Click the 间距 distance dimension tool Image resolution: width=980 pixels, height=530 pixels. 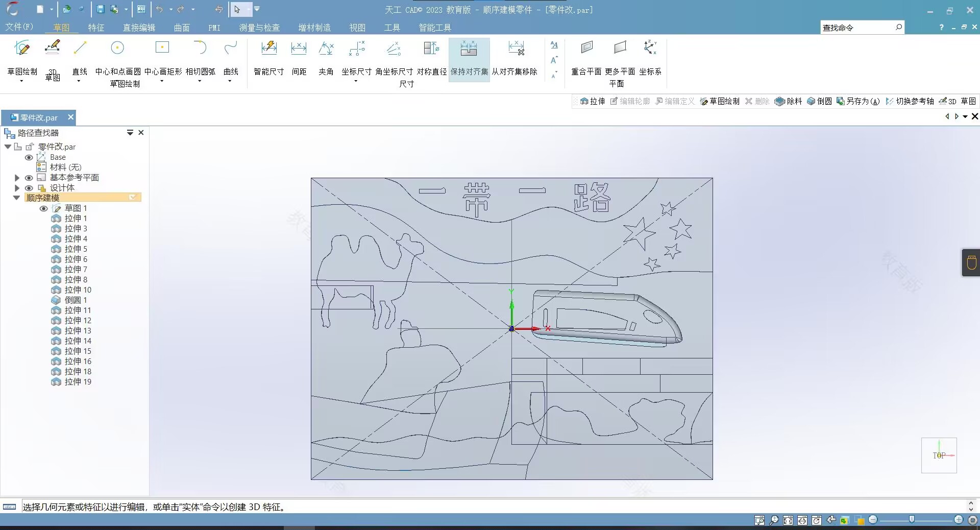point(299,58)
